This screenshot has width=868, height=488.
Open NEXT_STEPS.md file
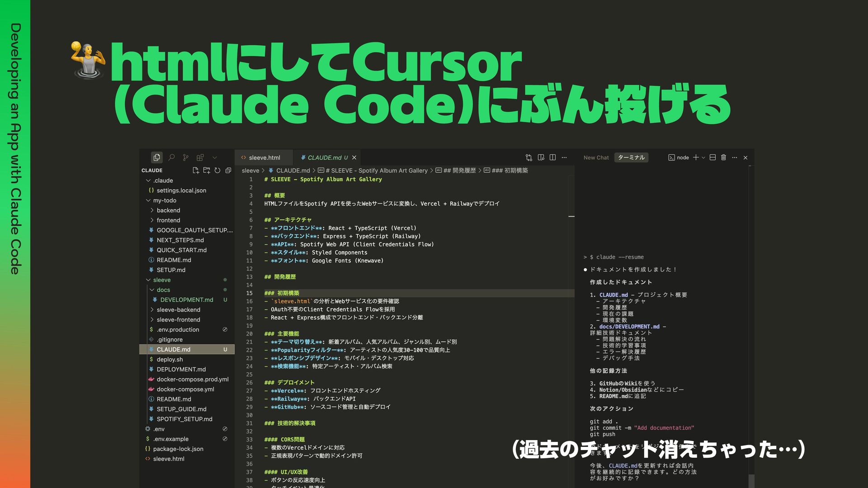tap(187, 240)
